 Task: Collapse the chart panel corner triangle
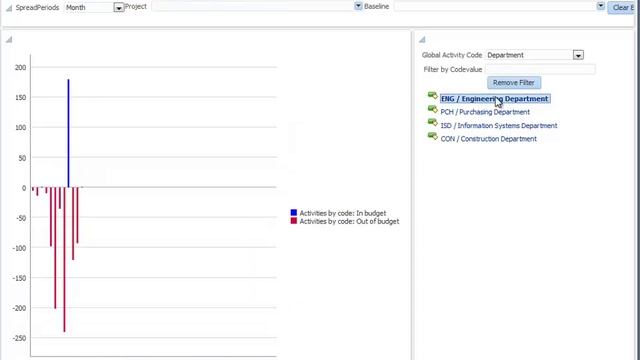pyautogui.click(x=9, y=40)
